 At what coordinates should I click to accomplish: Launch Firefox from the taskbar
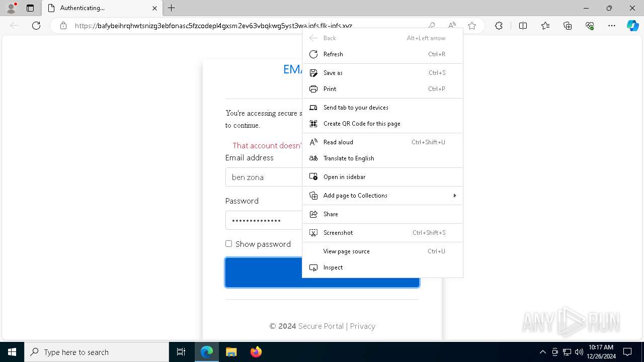tap(256, 352)
